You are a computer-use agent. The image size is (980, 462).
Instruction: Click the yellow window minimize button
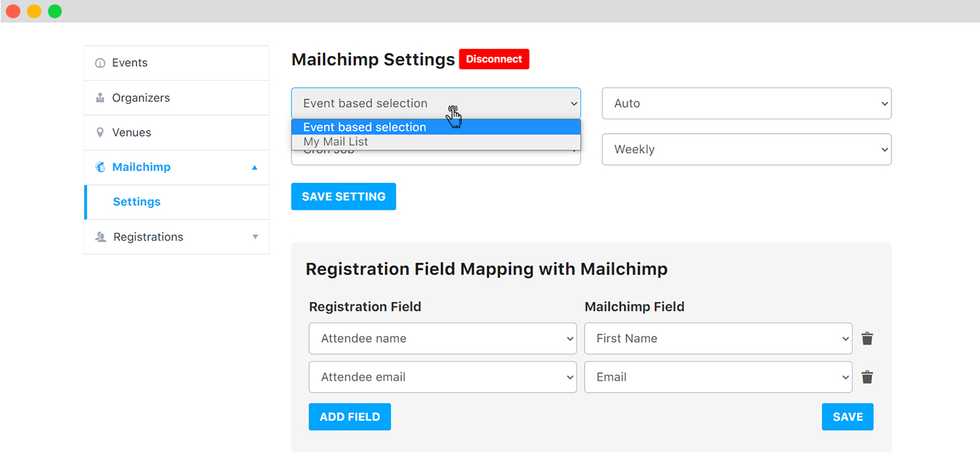pyautogui.click(x=34, y=11)
